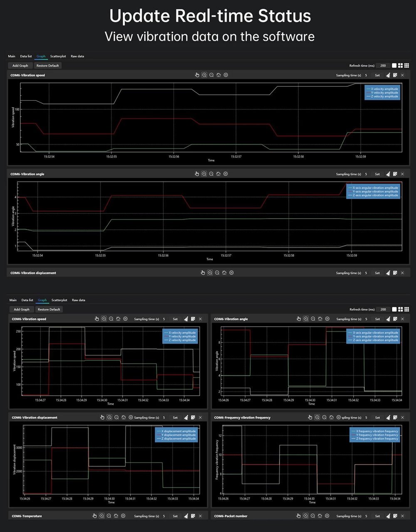The width and height of the screenshot is (416, 532).
Task: Zoom out in upper window's Vibration speed panel
Action: coord(211,75)
